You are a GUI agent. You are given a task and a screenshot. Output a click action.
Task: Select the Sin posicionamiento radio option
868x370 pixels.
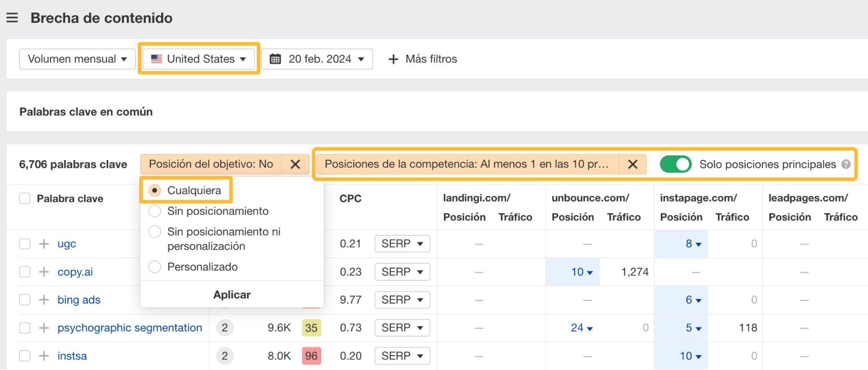[155, 211]
